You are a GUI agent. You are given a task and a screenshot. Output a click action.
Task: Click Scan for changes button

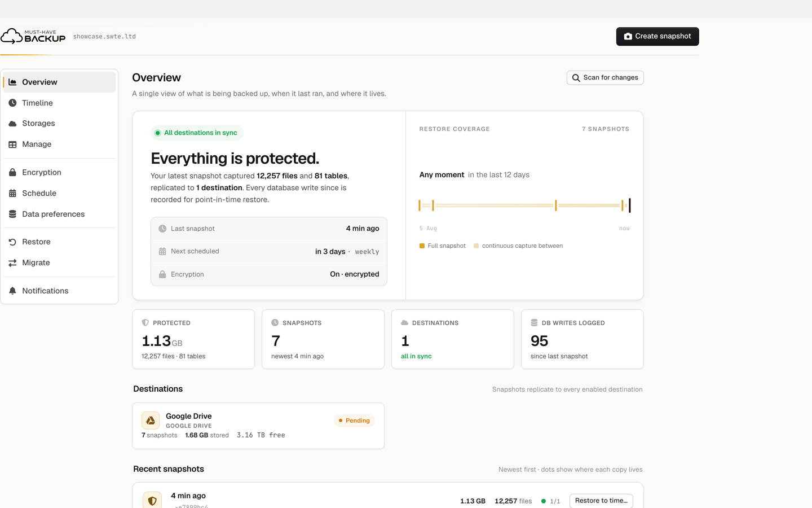click(605, 78)
